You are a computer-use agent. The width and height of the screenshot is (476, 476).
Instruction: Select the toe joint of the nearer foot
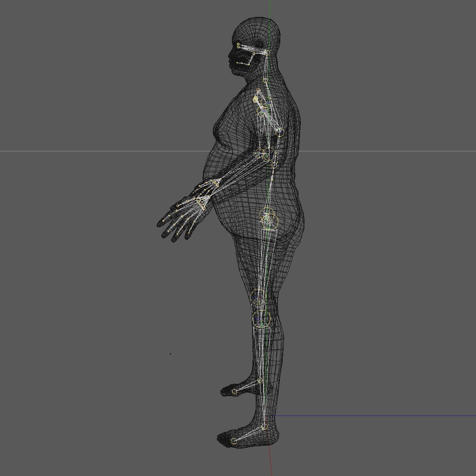coord(234,441)
